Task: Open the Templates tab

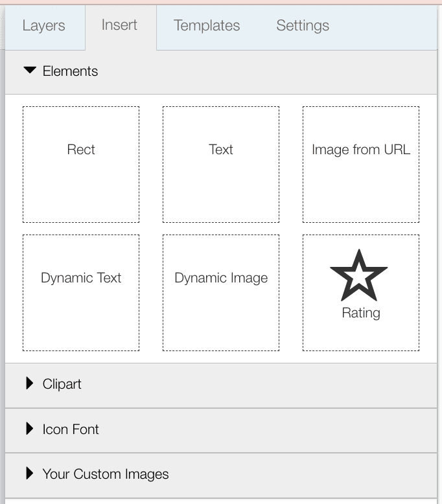Action: pos(207,26)
